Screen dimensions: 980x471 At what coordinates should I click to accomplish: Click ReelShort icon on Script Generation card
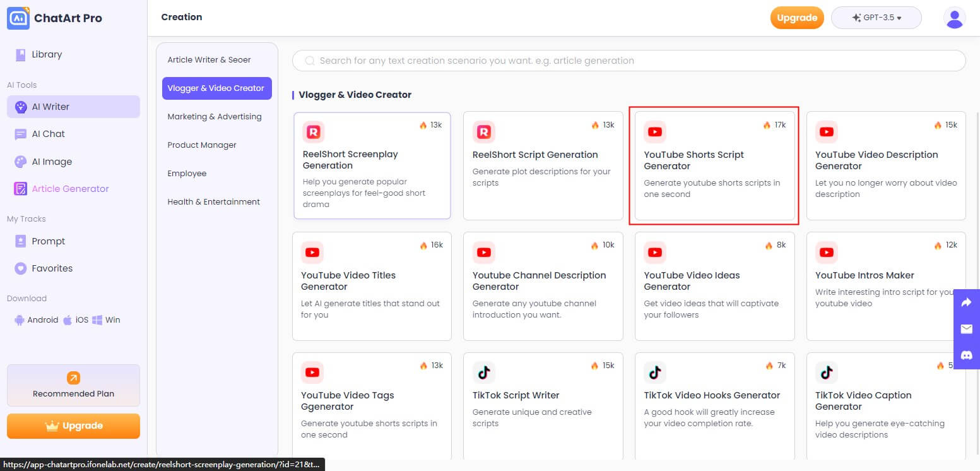tap(483, 132)
